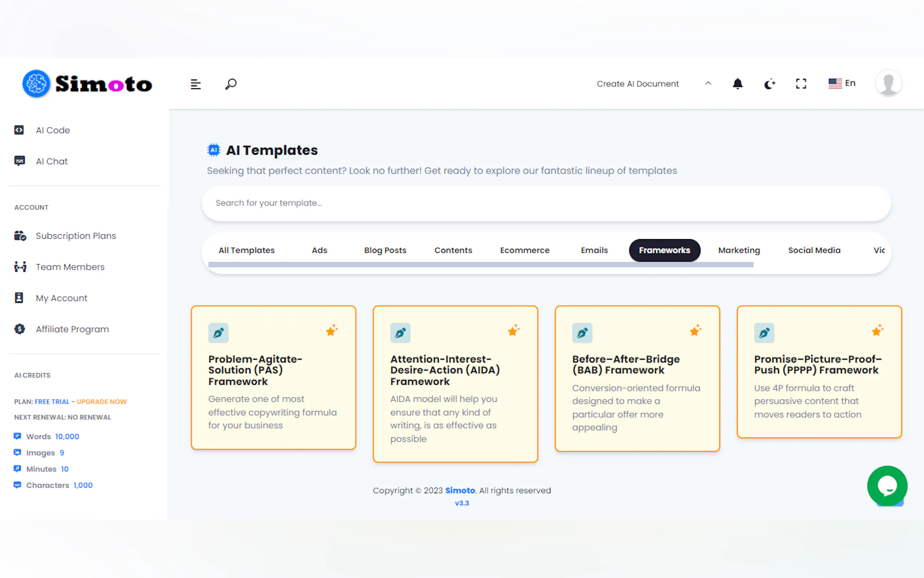Click the chevron next to Create AI Document

(x=708, y=83)
